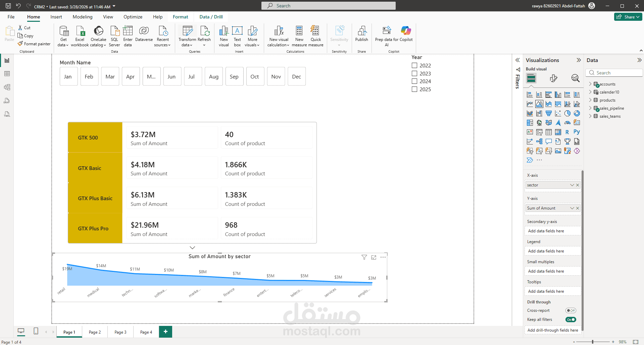This screenshot has height=345, width=644.
Task: Select the decomposition tree visual
Action: pos(539,141)
